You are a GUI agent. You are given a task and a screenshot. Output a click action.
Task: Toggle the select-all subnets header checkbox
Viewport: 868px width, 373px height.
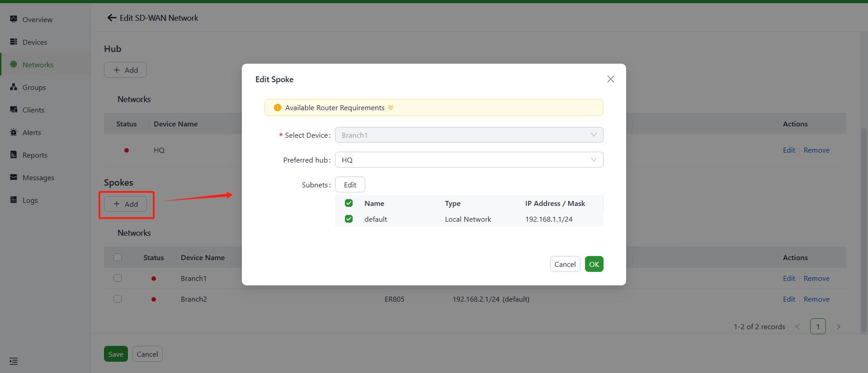349,203
